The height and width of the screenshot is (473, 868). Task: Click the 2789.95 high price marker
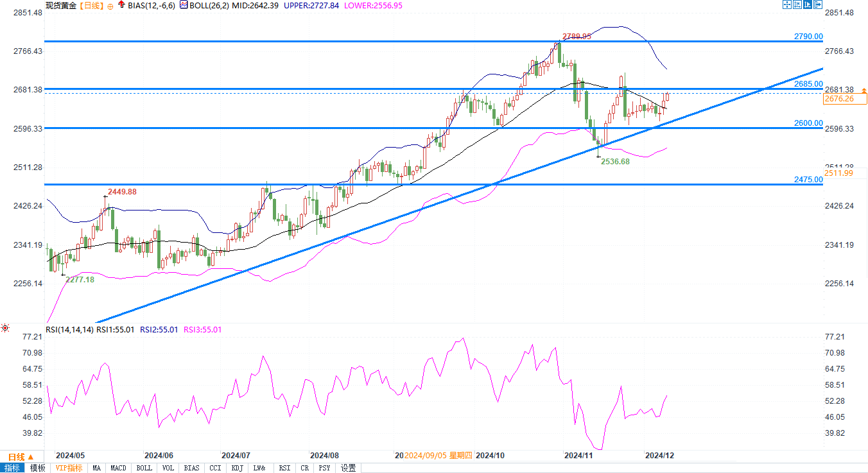(x=577, y=36)
